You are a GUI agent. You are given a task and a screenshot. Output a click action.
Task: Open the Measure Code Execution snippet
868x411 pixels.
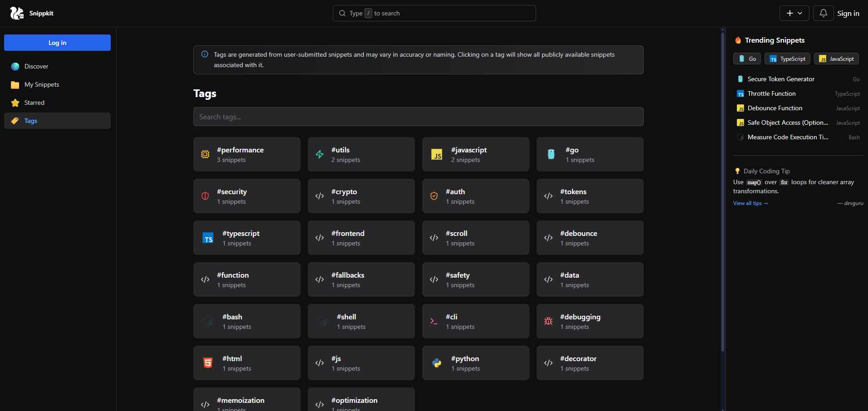pos(798,137)
